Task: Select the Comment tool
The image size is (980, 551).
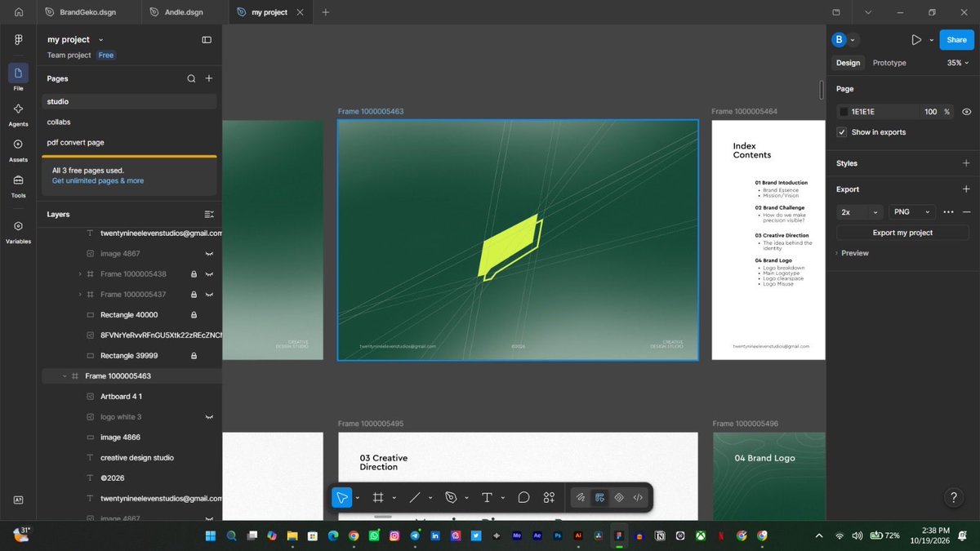Action: click(523, 497)
